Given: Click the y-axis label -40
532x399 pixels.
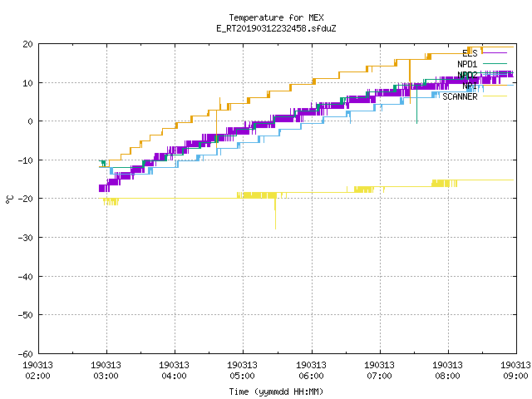Looking at the screenshot, I should 26,277.
